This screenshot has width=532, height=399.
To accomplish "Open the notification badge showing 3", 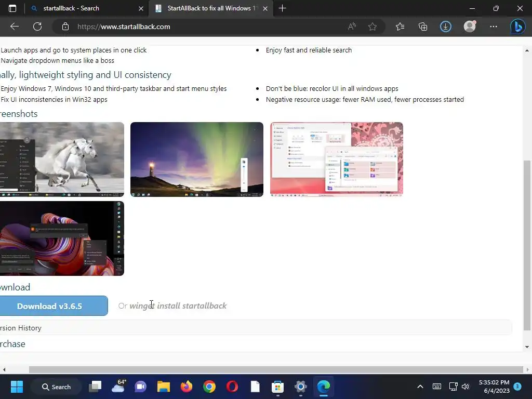I will pyautogui.click(x=517, y=386).
